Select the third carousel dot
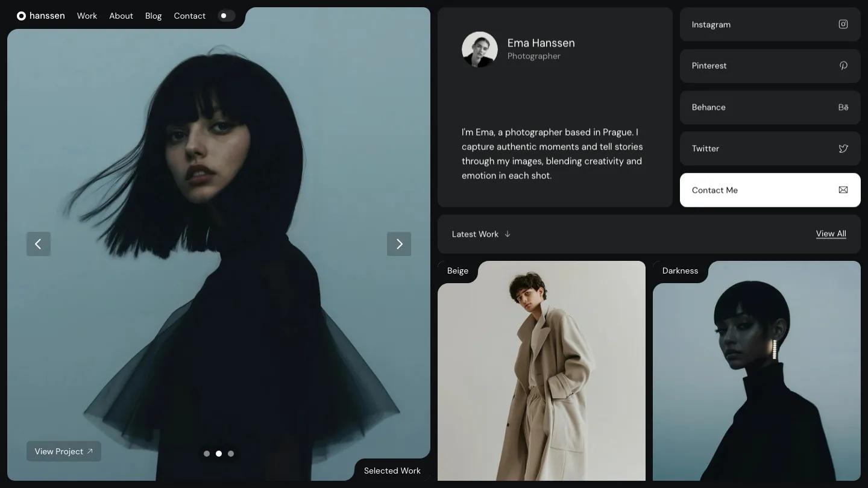 [231, 454]
